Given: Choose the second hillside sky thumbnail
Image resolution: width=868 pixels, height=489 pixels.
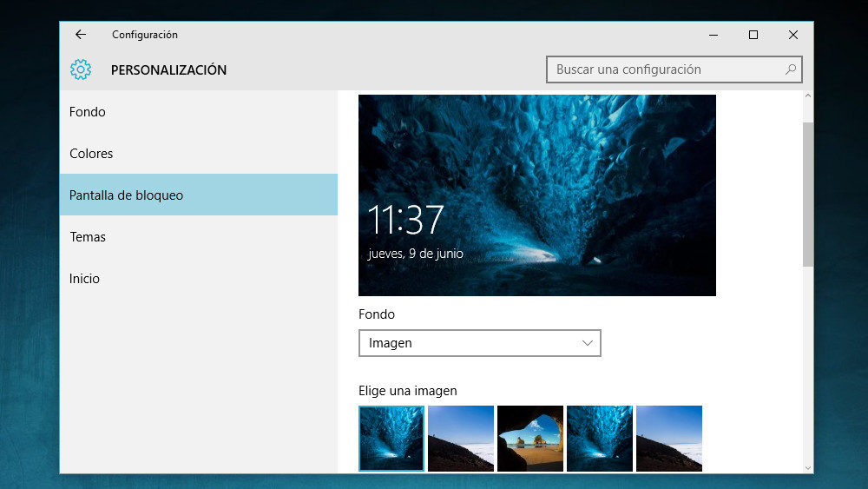Looking at the screenshot, I should pos(461,439).
